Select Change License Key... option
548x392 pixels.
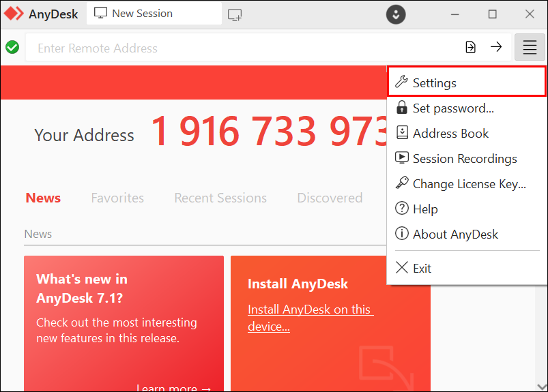tap(467, 183)
